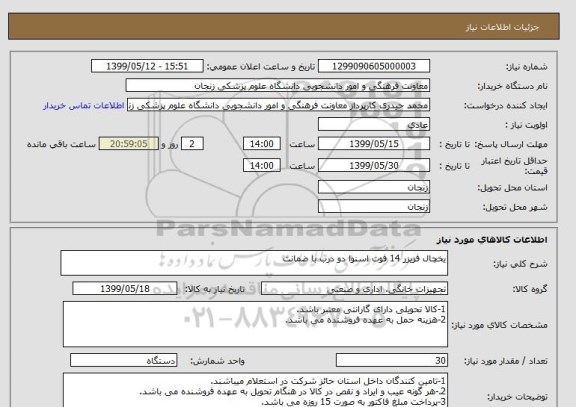Click the label تاریخ و ساعت اعلان عمومی

261,67
